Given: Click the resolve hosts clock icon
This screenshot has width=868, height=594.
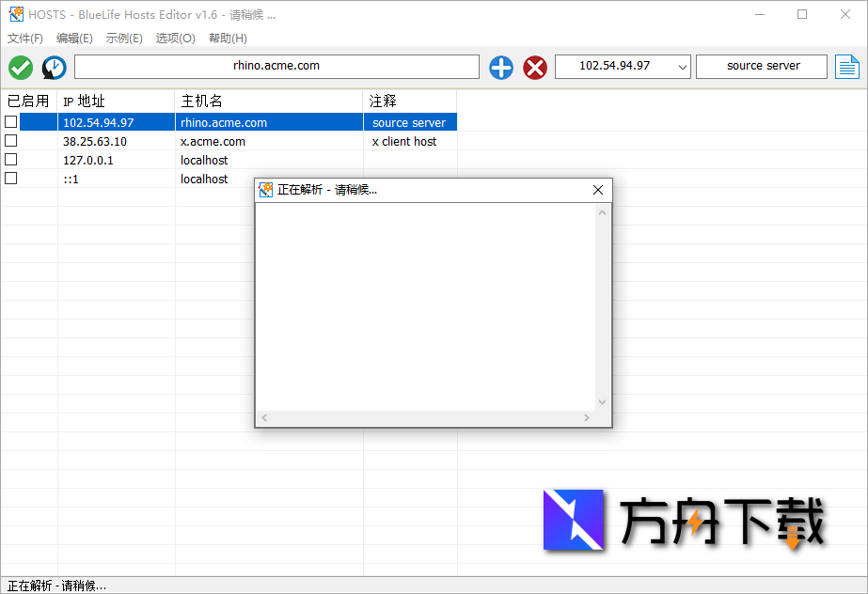Looking at the screenshot, I should pyautogui.click(x=54, y=67).
